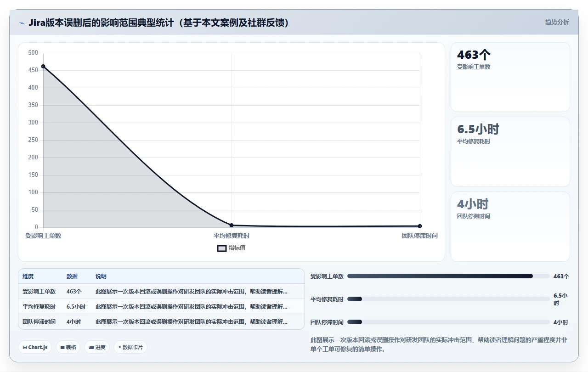Click the chart data point above 团队停滞时间
This screenshot has height=372, width=588.
pos(420,226)
